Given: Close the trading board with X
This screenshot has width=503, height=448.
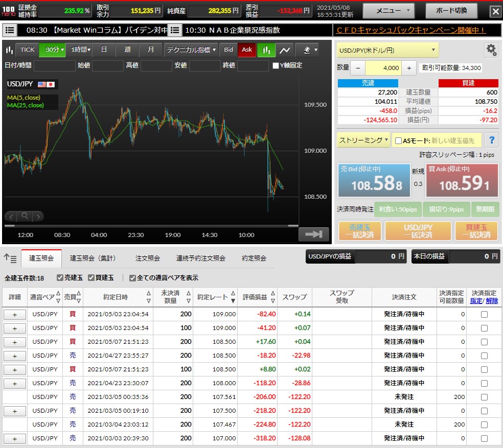Looking at the screenshot, I should pyautogui.click(x=496, y=12).
